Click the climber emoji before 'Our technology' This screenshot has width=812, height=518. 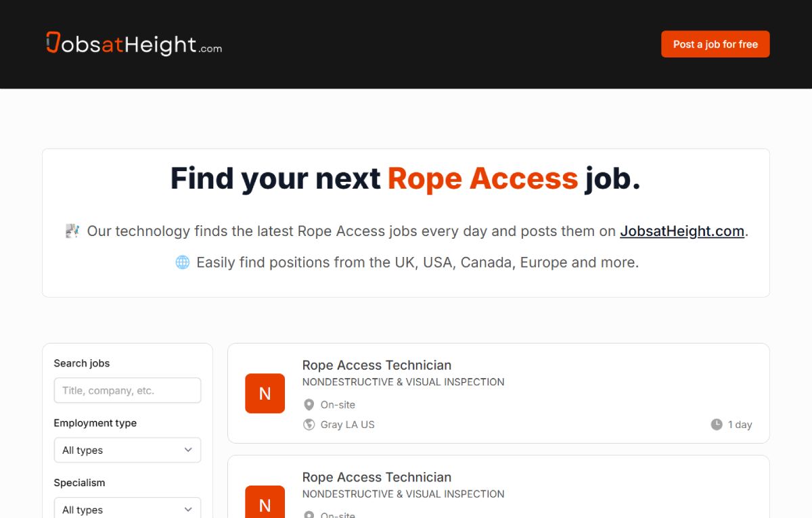(72, 231)
